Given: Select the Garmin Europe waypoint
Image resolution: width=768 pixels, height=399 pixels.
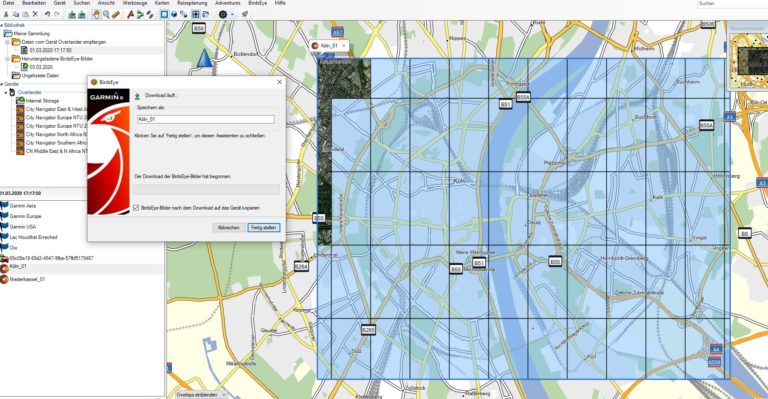Looking at the screenshot, I should [x=25, y=216].
